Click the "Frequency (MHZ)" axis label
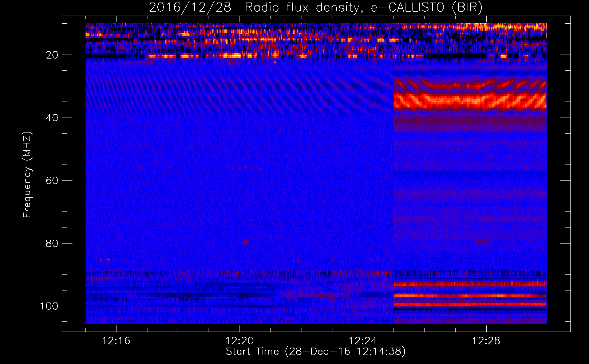 tap(27, 174)
